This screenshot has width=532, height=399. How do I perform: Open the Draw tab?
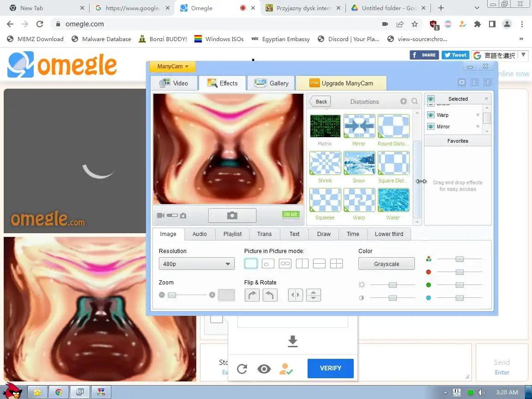(x=324, y=234)
